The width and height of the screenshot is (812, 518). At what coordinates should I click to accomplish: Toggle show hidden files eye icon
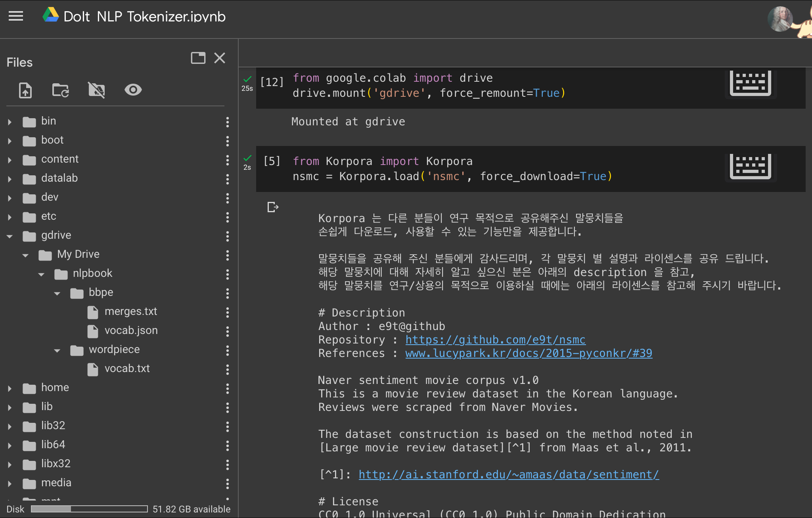[133, 90]
